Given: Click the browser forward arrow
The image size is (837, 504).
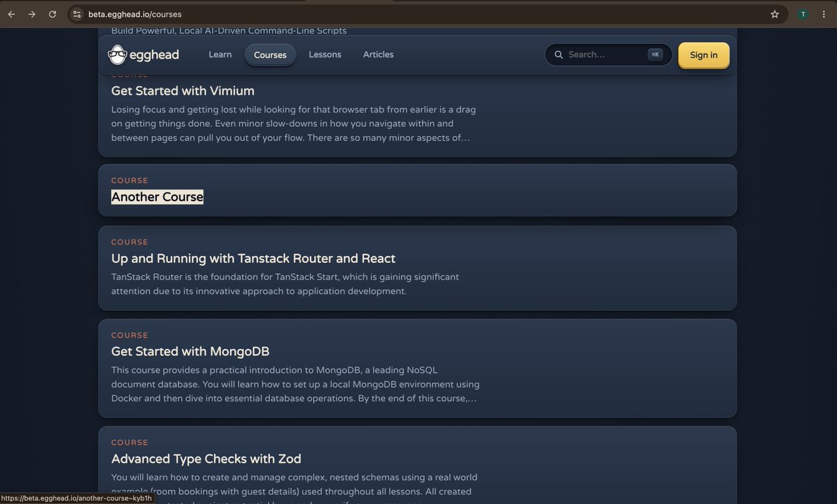Looking at the screenshot, I should pos(31,14).
